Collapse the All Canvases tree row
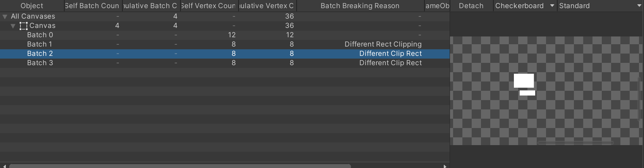This screenshot has height=168, width=644. click(x=5, y=17)
